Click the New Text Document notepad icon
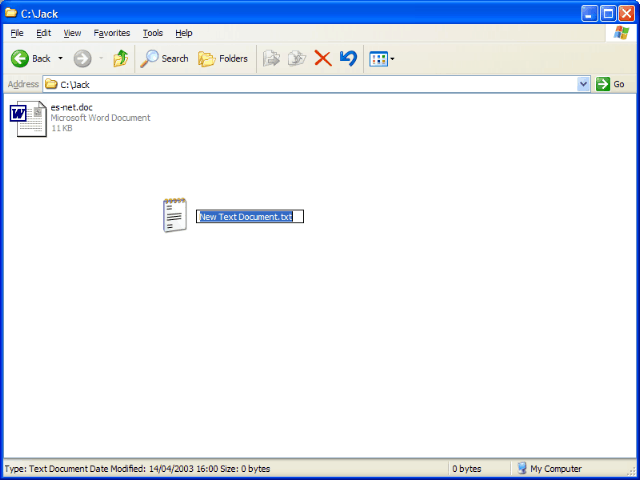640x480 pixels. click(175, 216)
